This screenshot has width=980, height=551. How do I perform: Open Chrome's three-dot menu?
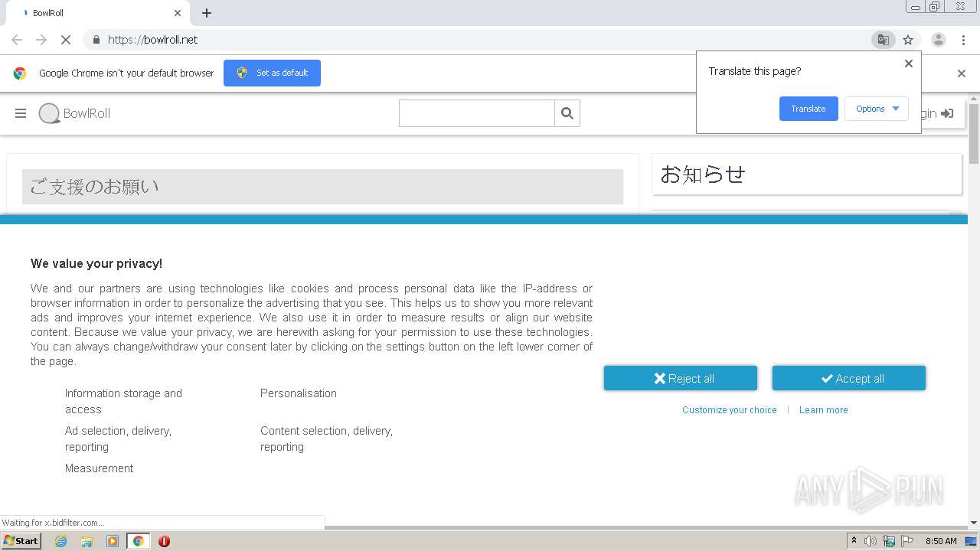pos(963,40)
